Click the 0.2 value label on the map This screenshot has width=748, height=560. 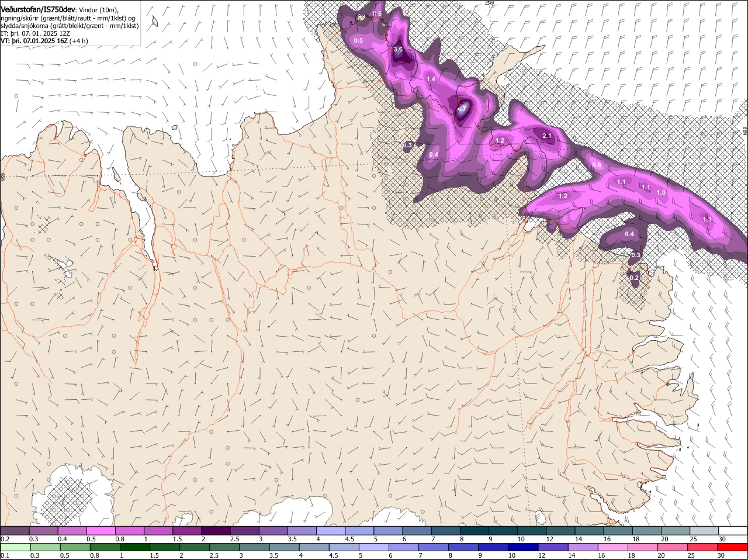click(x=635, y=278)
